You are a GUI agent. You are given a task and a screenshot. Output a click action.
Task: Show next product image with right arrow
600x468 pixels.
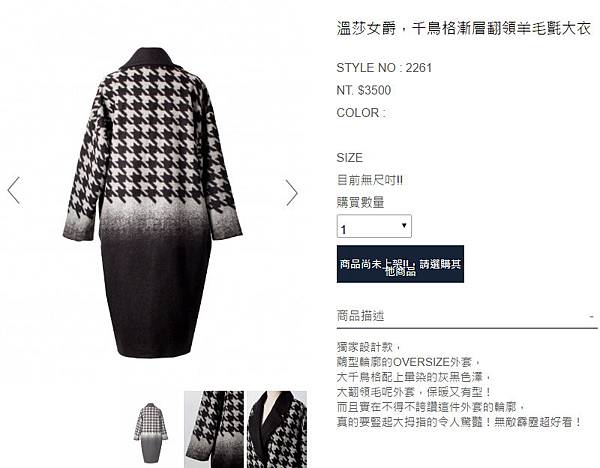pyautogui.click(x=292, y=192)
